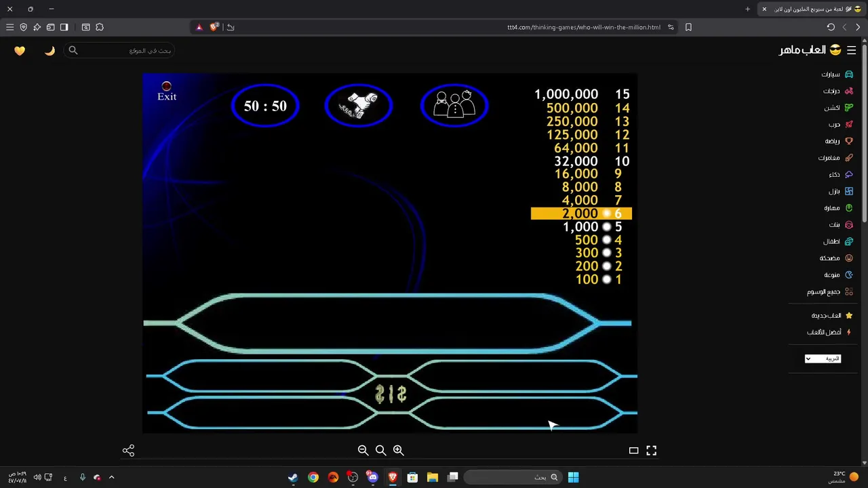Toggle the browser sidebar panel
868x488 pixels.
pyautogui.click(x=64, y=27)
